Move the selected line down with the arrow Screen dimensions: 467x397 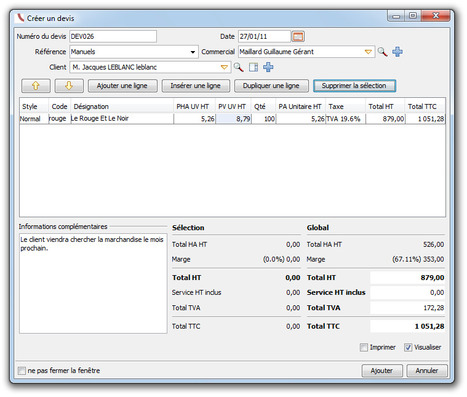click(69, 86)
